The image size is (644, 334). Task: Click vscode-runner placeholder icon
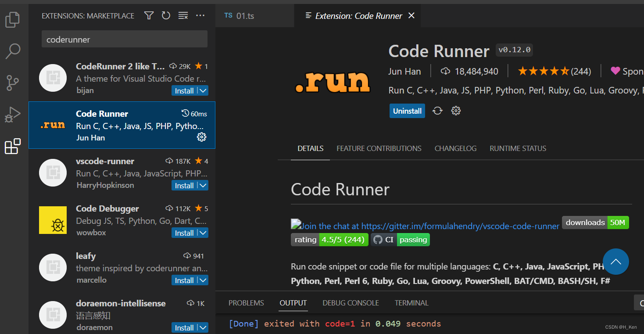pyautogui.click(x=53, y=172)
